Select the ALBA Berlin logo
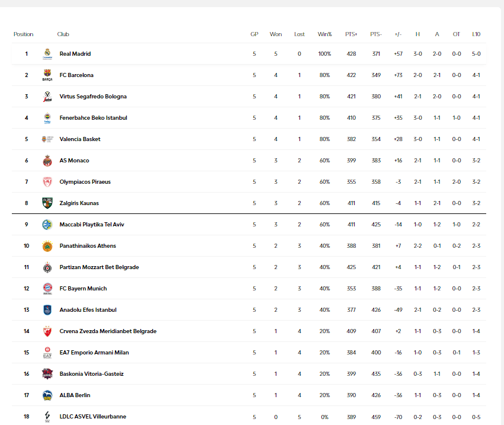 click(47, 395)
